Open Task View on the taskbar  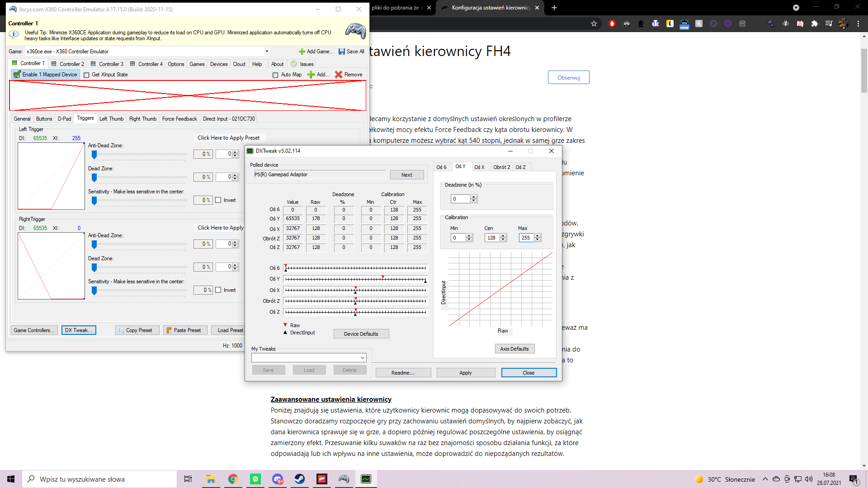click(x=188, y=479)
